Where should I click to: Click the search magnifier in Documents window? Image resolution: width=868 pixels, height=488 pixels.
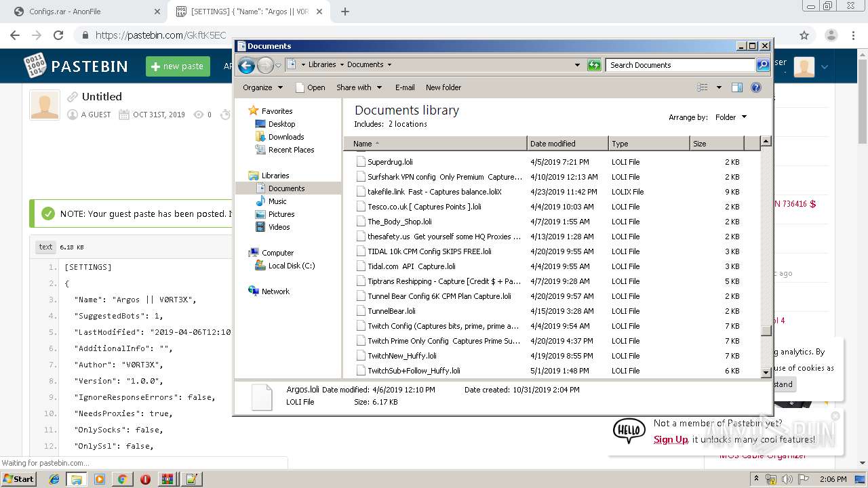coord(763,65)
